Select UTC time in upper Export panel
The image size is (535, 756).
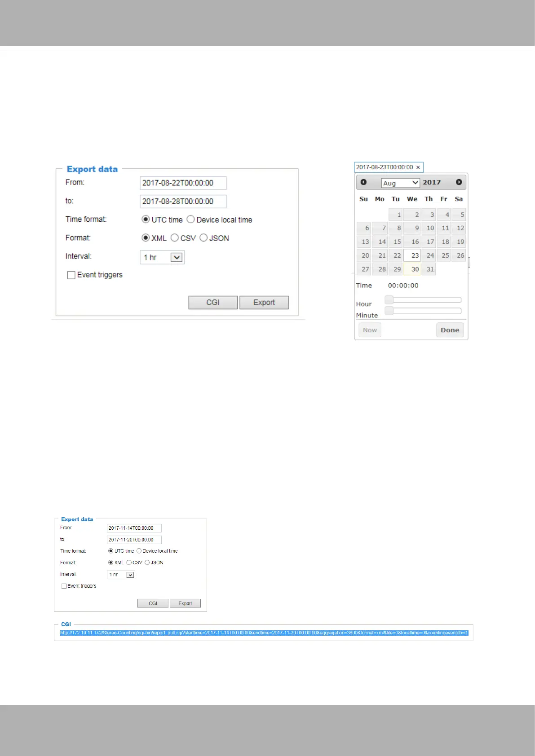pos(146,220)
